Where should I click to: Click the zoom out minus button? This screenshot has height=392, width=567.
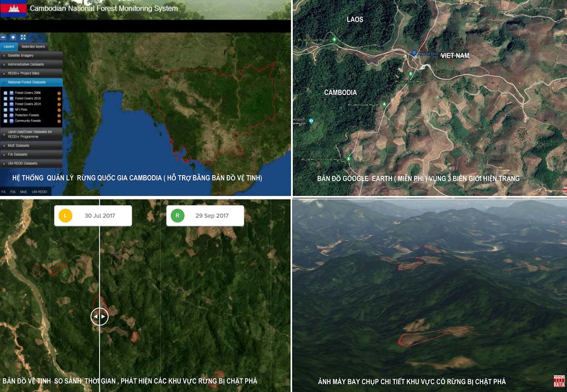click(3, 37)
